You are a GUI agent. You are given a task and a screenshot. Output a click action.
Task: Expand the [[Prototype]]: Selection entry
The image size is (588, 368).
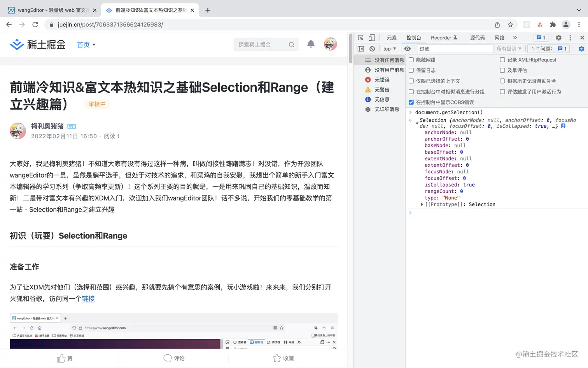click(422, 204)
